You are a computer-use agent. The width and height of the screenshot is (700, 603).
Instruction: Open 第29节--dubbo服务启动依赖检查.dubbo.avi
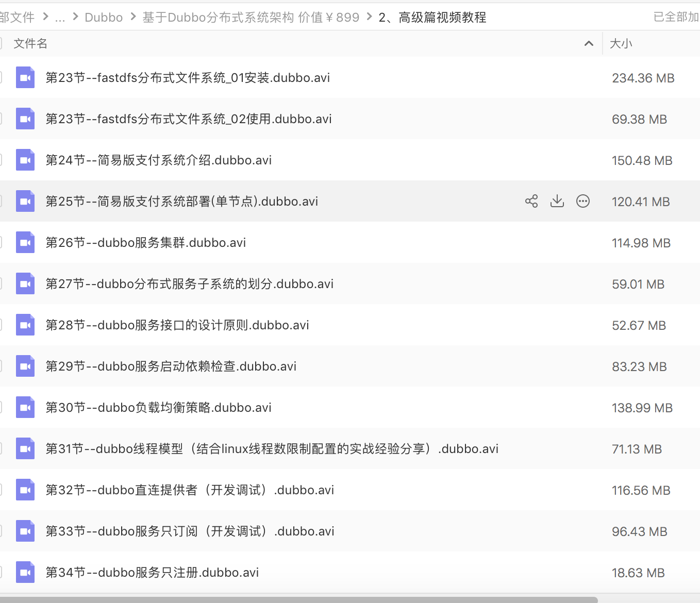click(x=171, y=366)
